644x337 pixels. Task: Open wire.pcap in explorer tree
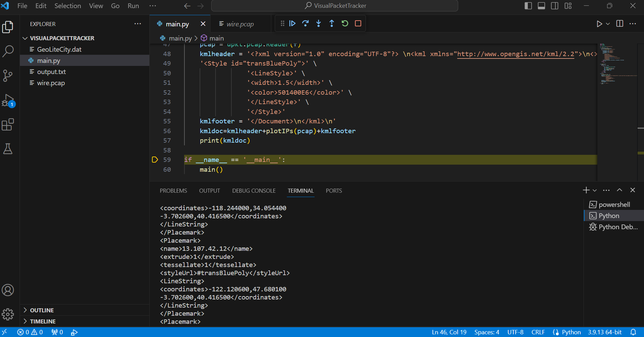(84, 83)
